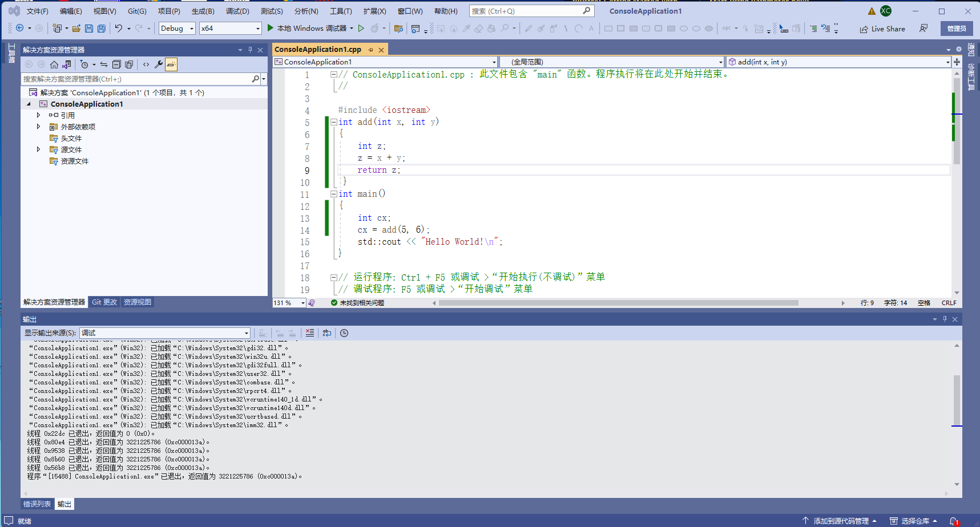Viewport: 980px width, 527px height.
Task: Collapse the ConsoleApplication1 project node
Action: coord(29,104)
